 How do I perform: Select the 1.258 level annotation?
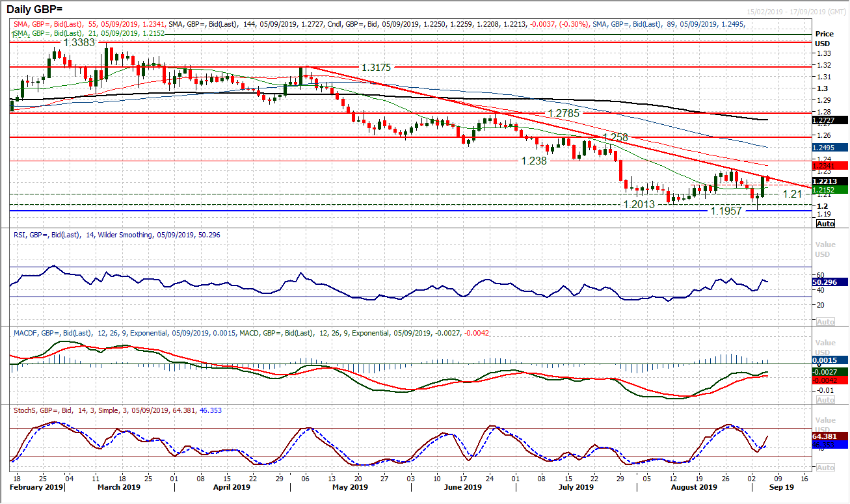(x=615, y=137)
